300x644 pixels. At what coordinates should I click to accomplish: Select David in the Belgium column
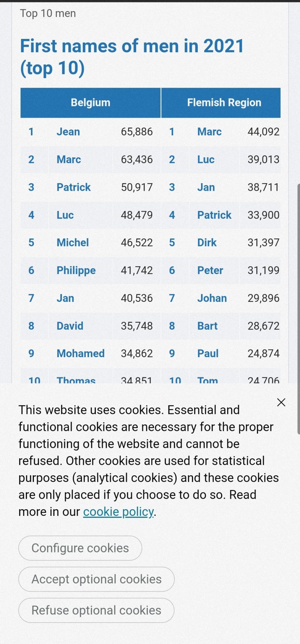pos(70,326)
